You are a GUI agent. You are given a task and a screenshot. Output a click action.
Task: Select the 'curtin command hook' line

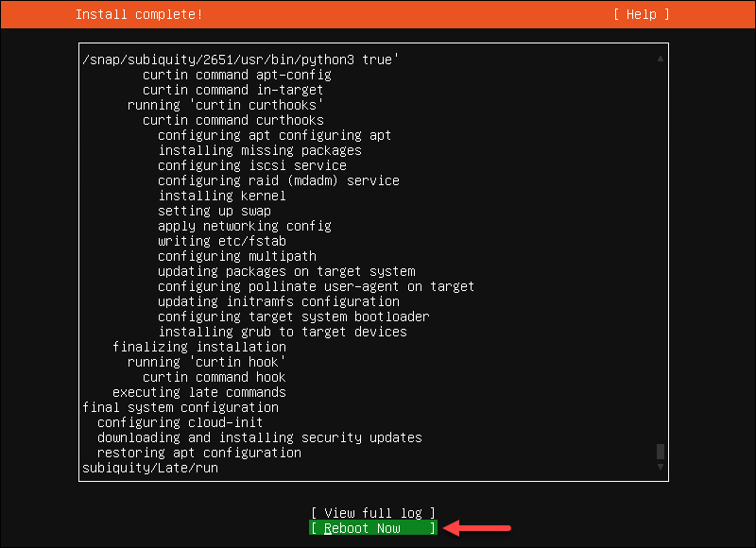[x=215, y=377]
